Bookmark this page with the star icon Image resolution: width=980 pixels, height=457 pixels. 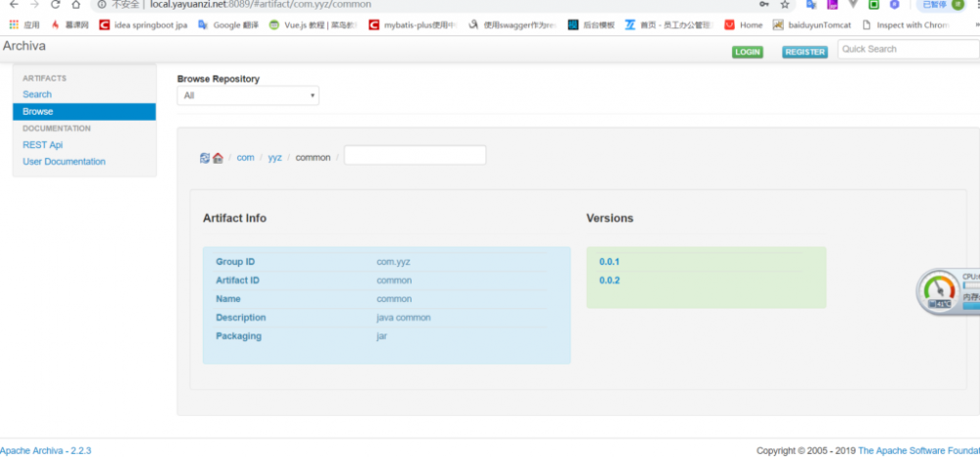[785, 4]
